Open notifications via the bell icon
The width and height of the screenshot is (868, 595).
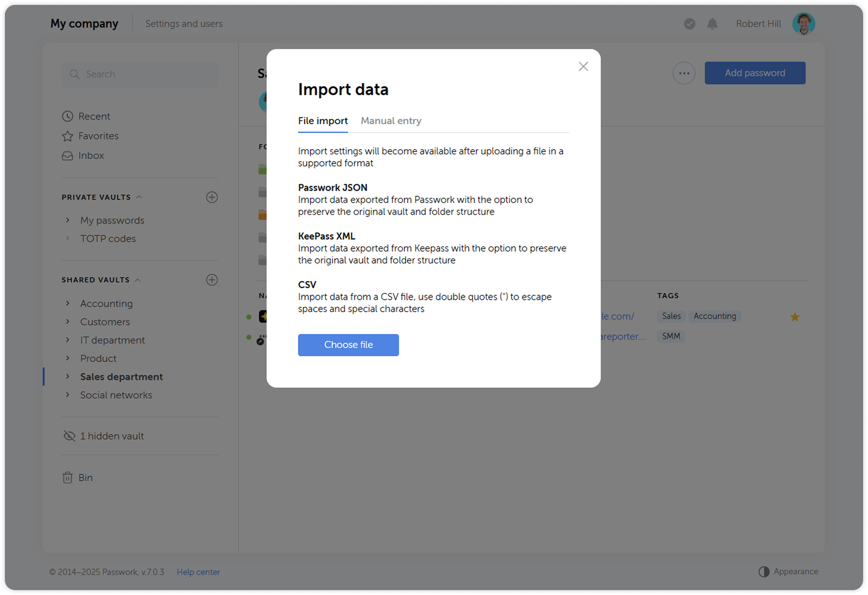(712, 24)
